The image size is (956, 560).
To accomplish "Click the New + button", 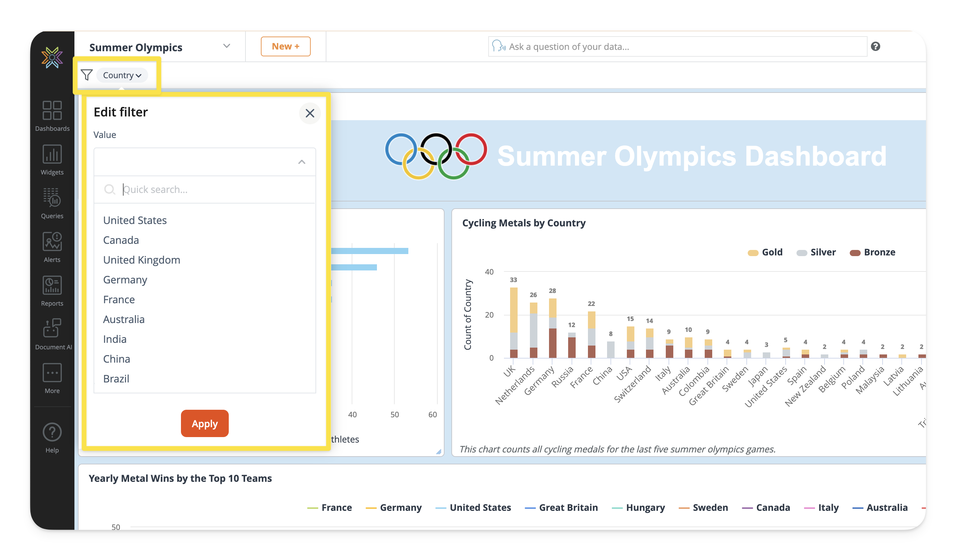I will coord(285,46).
